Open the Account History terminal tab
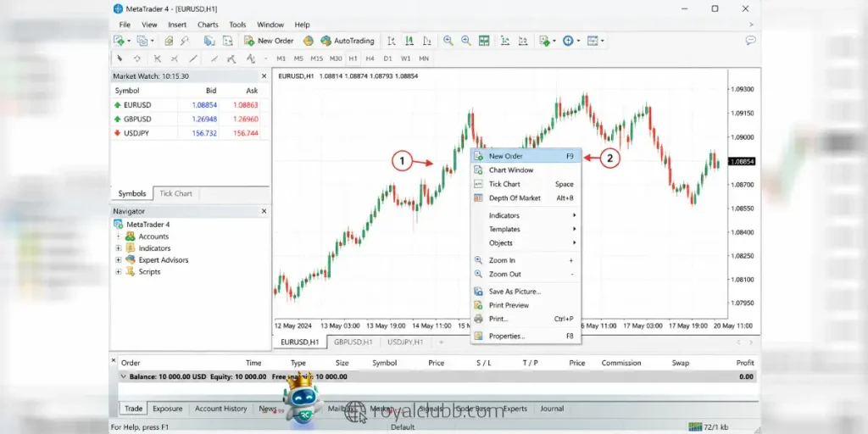 click(221, 409)
